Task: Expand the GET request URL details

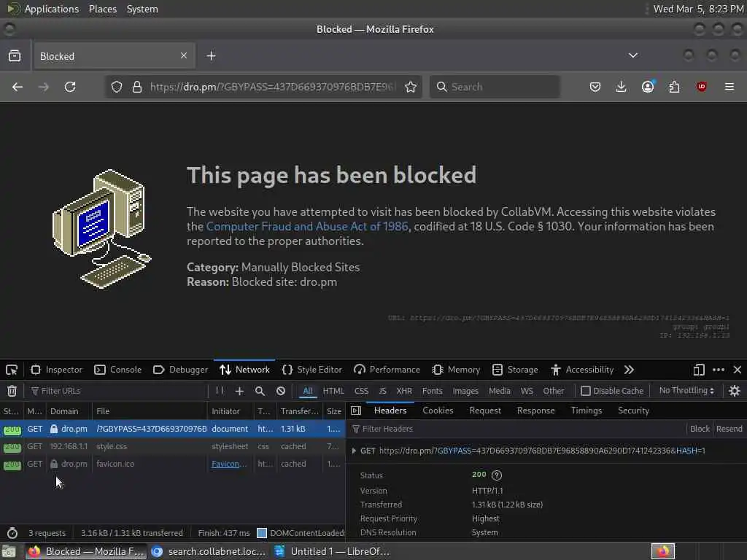Action: 354,451
